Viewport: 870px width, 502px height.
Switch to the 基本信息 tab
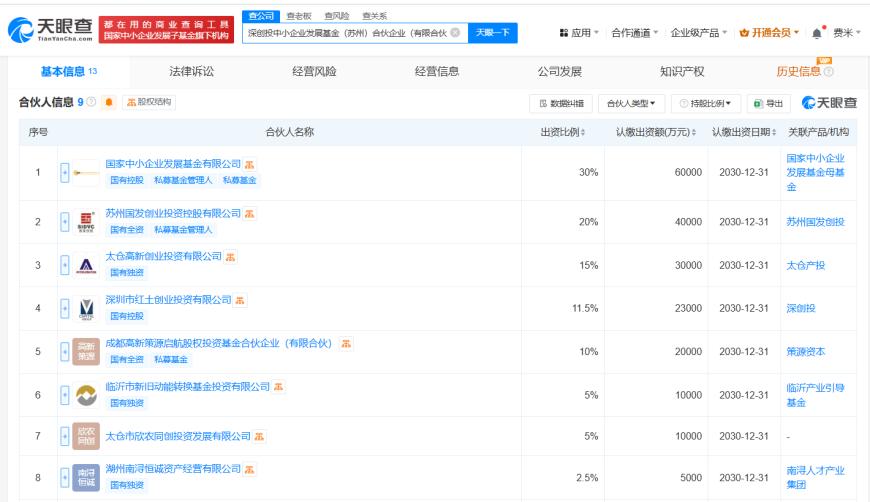pyautogui.click(x=69, y=72)
